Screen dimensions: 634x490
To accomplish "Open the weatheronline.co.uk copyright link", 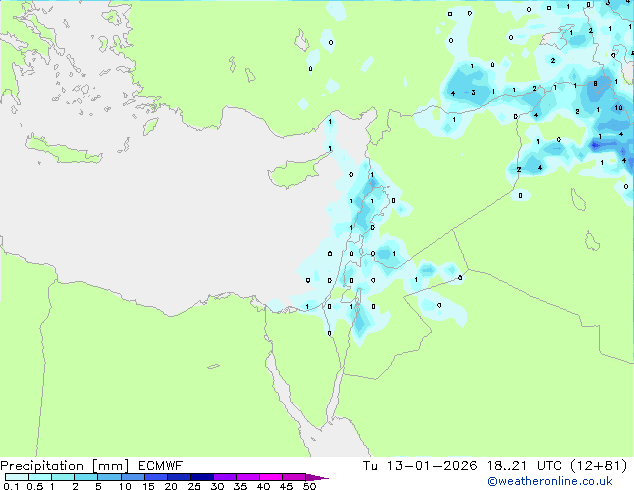I will [x=549, y=482].
